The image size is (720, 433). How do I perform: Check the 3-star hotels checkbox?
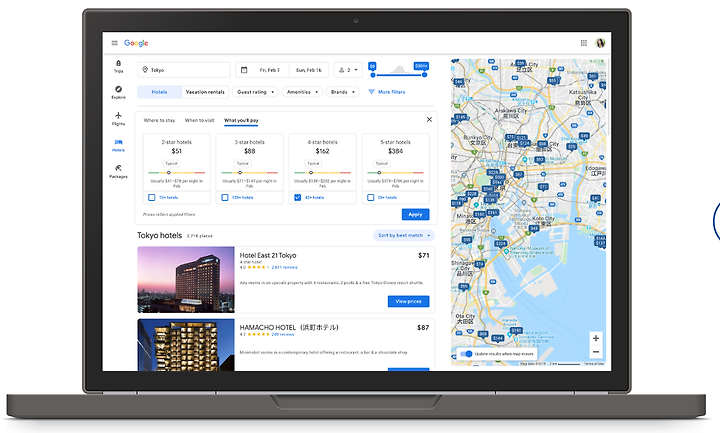(225, 197)
